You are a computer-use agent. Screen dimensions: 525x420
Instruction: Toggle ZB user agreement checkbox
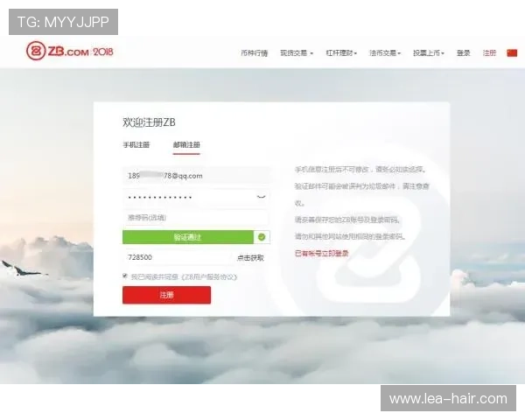125,276
